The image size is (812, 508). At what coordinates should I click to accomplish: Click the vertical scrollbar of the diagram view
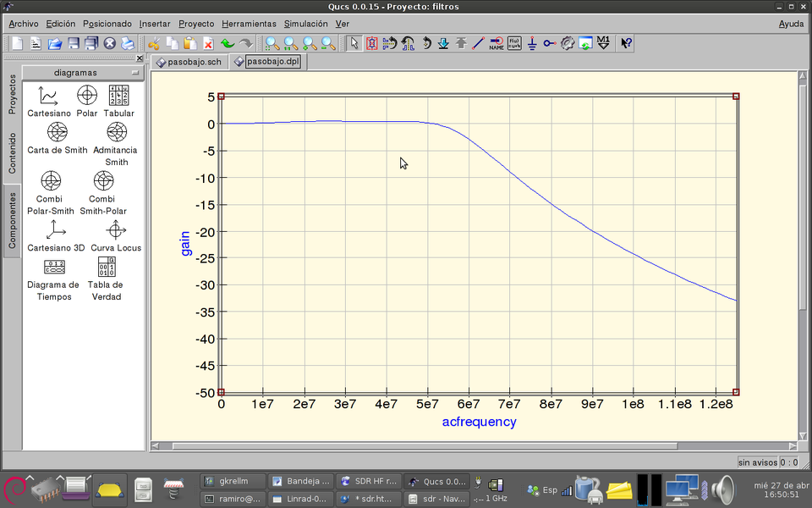pos(804,254)
